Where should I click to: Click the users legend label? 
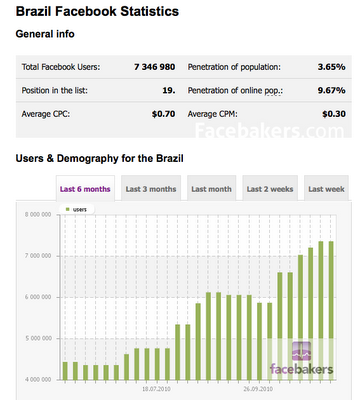(80, 209)
